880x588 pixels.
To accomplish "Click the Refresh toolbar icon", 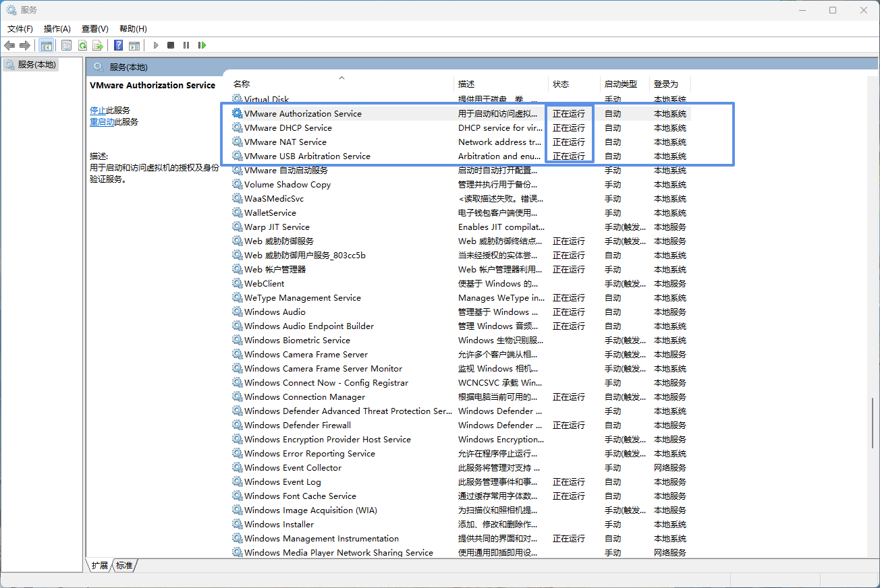I will click(x=82, y=45).
